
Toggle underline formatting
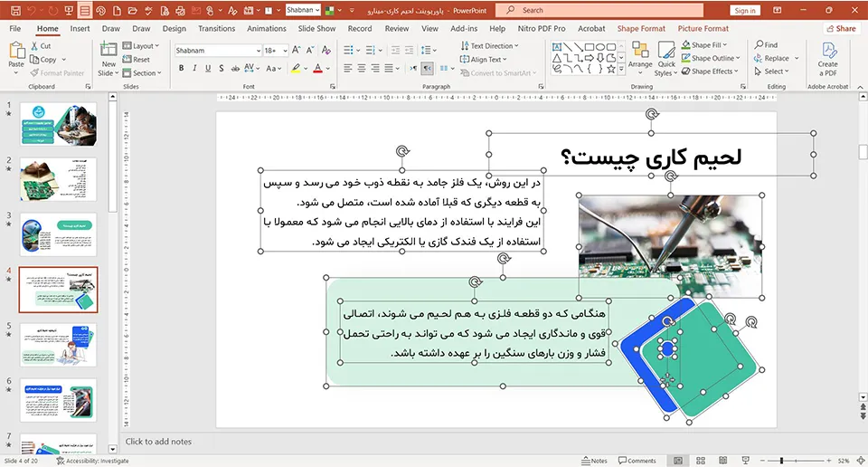pyautogui.click(x=208, y=68)
